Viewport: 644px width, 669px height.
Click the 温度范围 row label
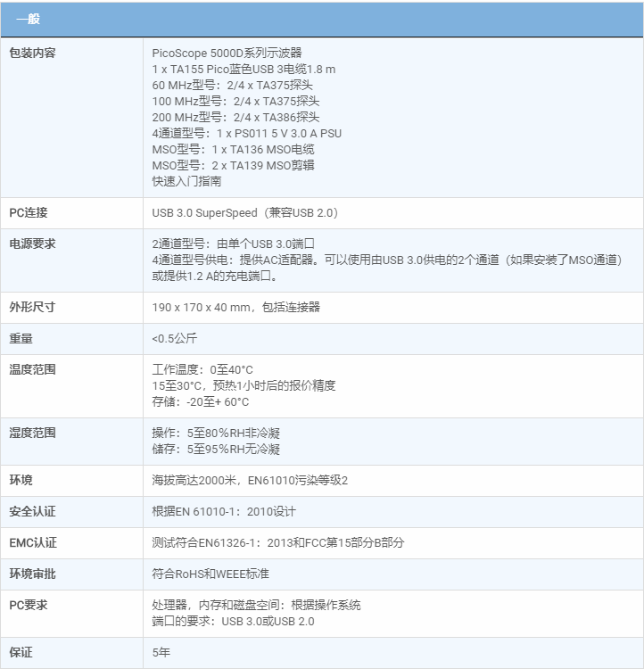(32, 369)
